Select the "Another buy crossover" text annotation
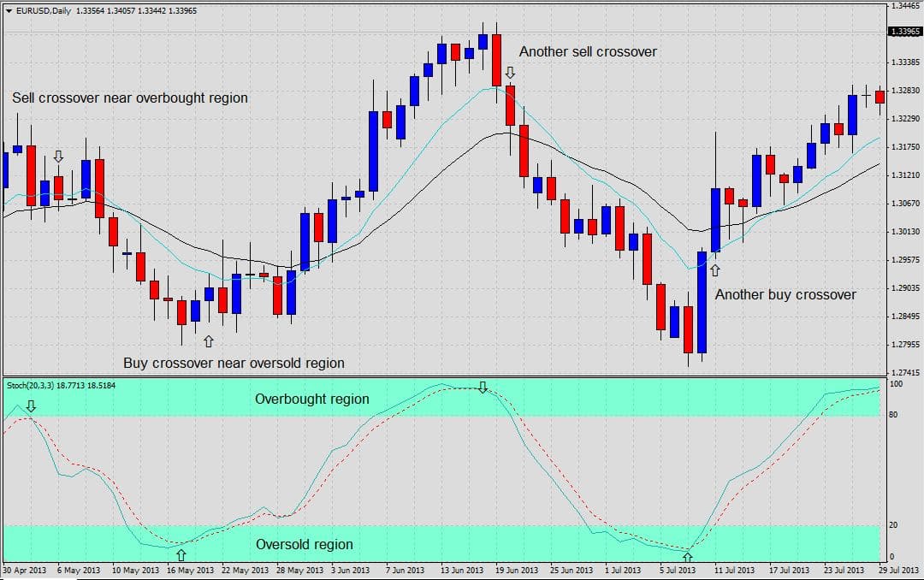Screen dimensions: 924x580 (785, 294)
